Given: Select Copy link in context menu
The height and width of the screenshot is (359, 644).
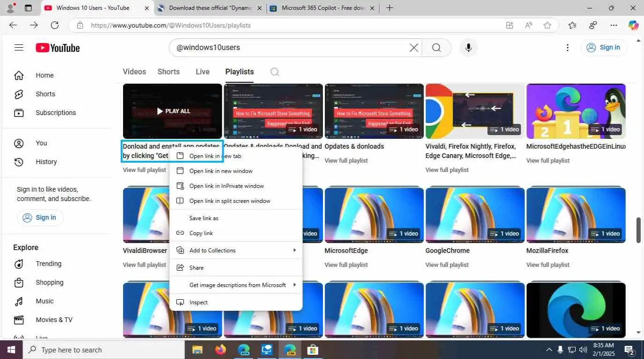Looking at the screenshot, I should [x=236, y=233].
